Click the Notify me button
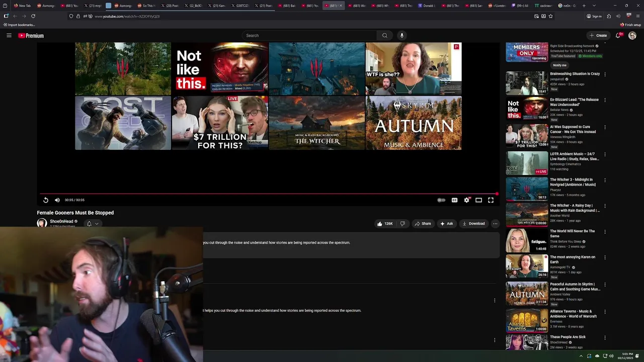Screen dimensions: 644x362 [x=559, y=65]
